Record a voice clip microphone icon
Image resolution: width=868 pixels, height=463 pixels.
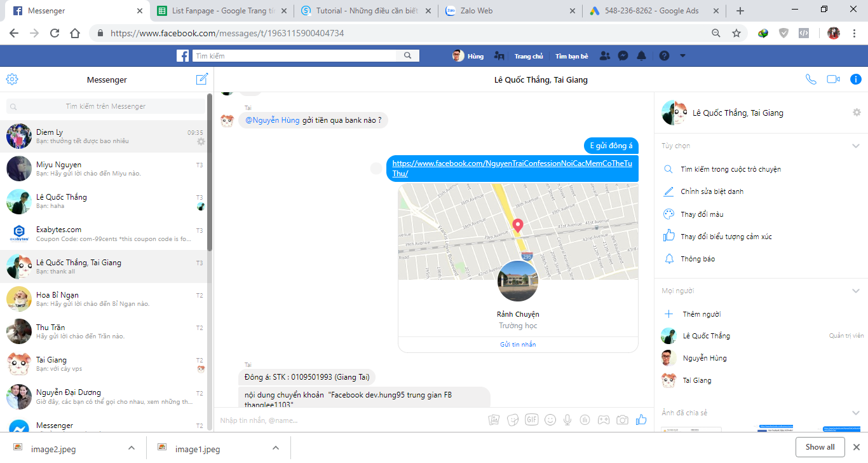click(x=567, y=420)
